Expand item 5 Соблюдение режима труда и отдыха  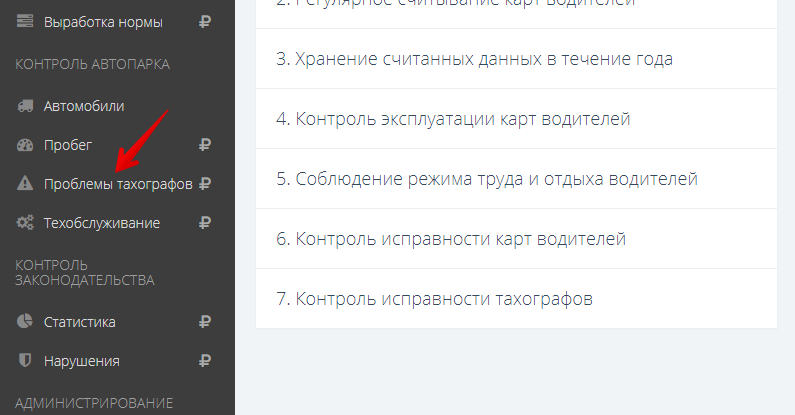(x=516, y=178)
